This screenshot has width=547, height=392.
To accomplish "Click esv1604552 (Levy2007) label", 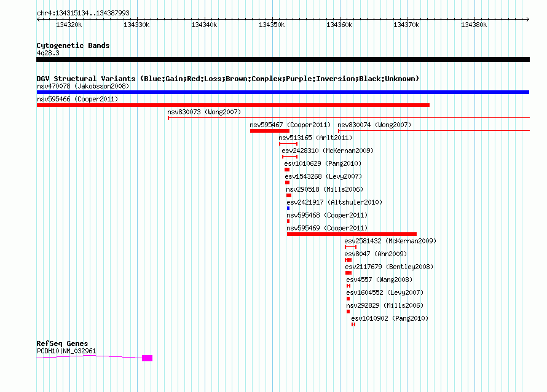I will 385,292.
